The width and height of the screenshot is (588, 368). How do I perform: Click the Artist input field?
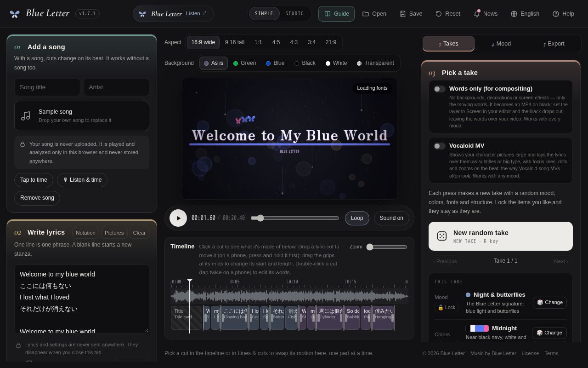[x=116, y=87]
